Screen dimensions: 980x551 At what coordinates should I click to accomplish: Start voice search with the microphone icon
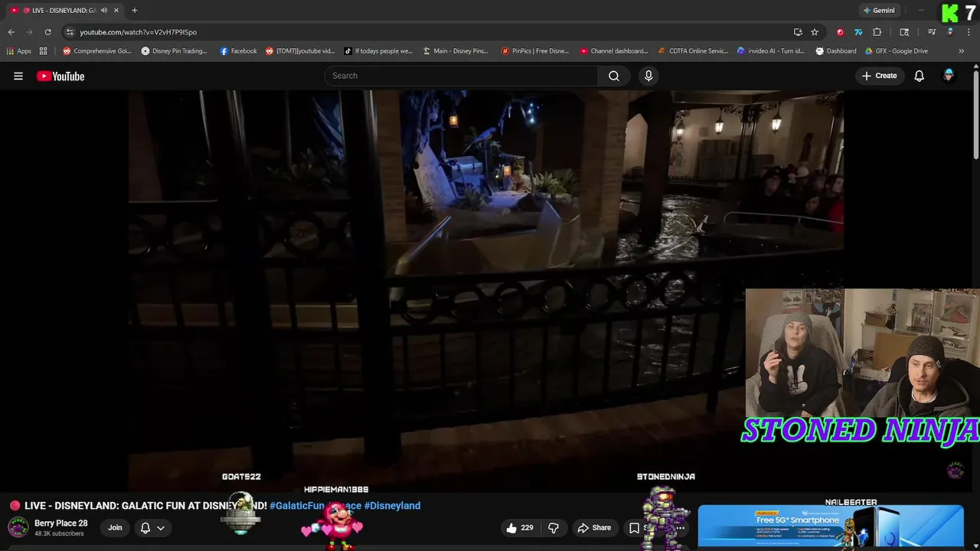(x=648, y=76)
